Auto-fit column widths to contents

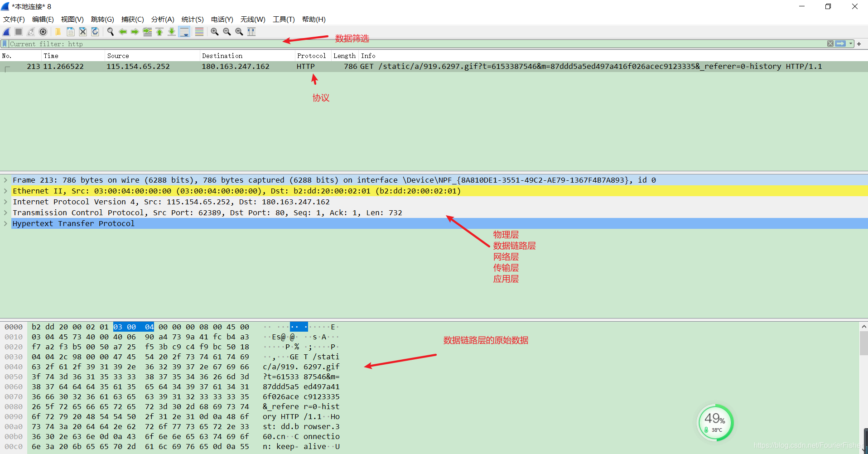click(251, 32)
